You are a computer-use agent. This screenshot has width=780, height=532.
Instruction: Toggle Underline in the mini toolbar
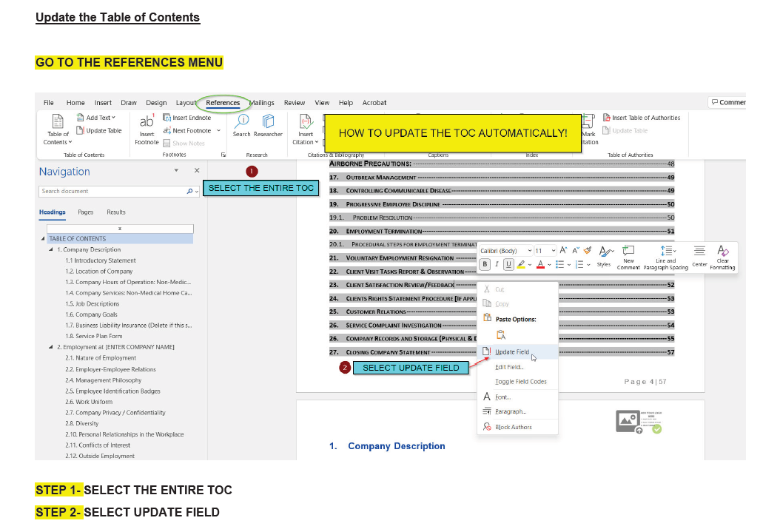point(508,264)
